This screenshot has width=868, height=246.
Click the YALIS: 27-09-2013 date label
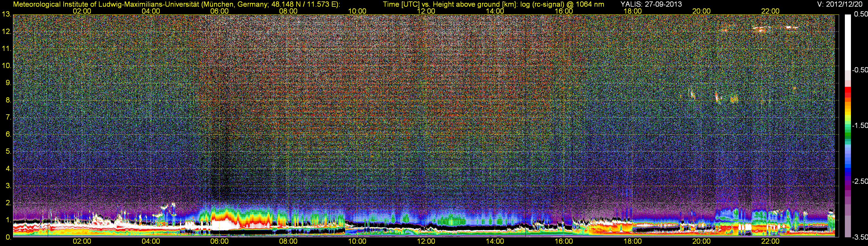651,4
